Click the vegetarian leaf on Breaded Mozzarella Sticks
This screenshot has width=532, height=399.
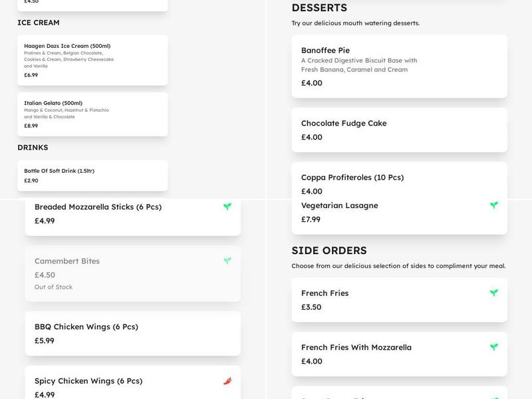coord(227,207)
